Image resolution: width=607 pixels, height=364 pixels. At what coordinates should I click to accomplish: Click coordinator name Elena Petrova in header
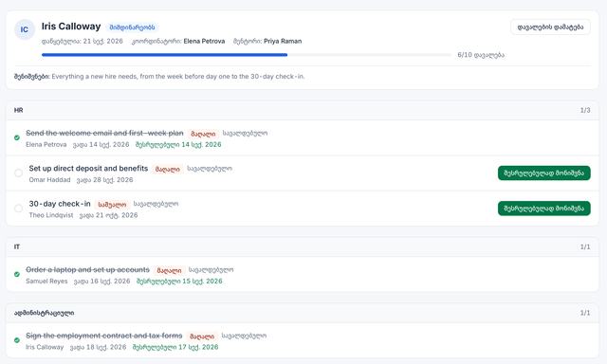[x=204, y=41]
